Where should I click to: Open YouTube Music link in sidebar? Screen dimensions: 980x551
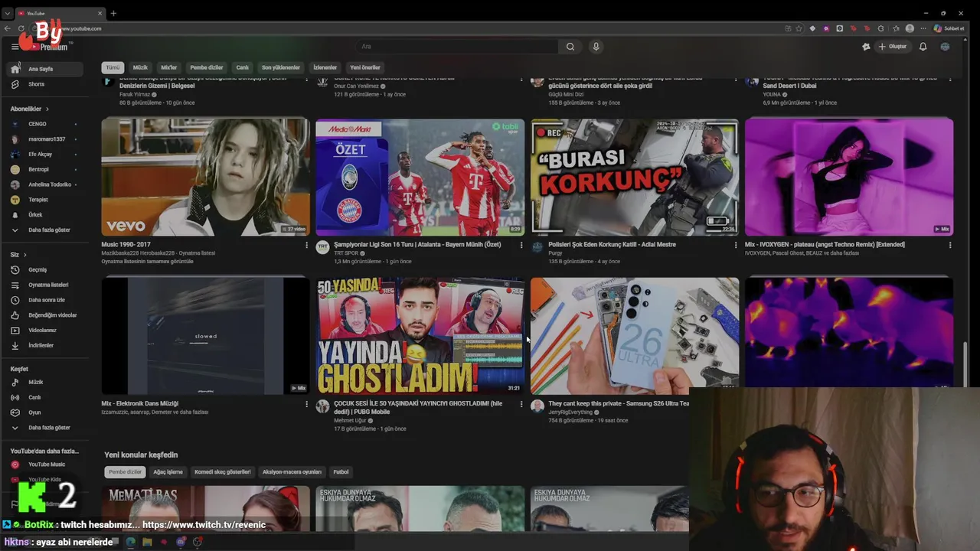point(46,465)
